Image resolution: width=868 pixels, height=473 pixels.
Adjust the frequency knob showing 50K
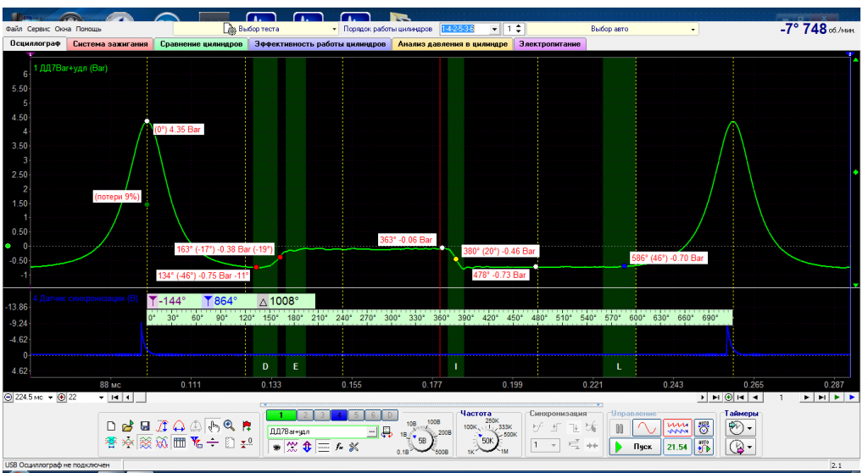487,441
